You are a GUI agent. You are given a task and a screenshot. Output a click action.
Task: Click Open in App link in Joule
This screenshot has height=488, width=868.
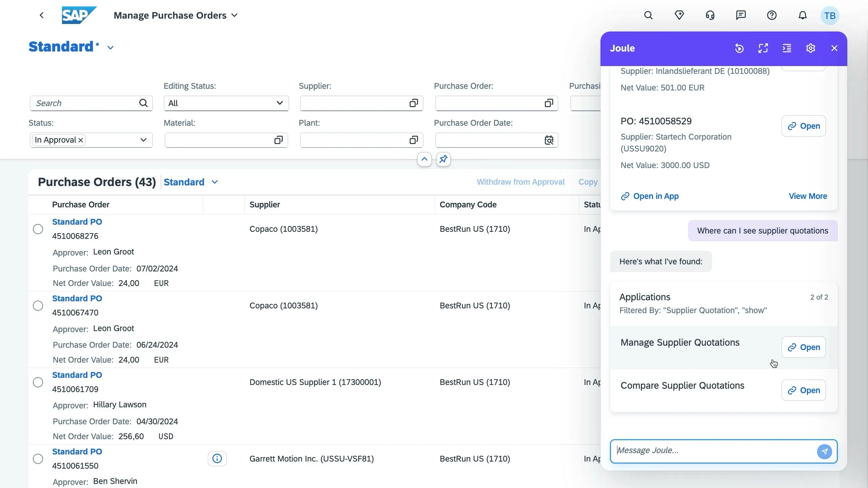pyautogui.click(x=650, y=196)
